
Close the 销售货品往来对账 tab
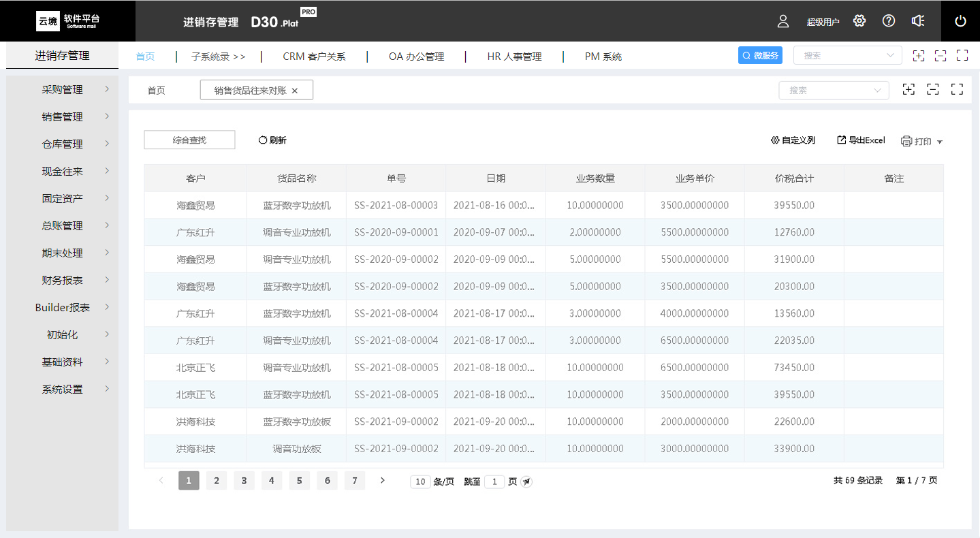(x=295, y=91)
